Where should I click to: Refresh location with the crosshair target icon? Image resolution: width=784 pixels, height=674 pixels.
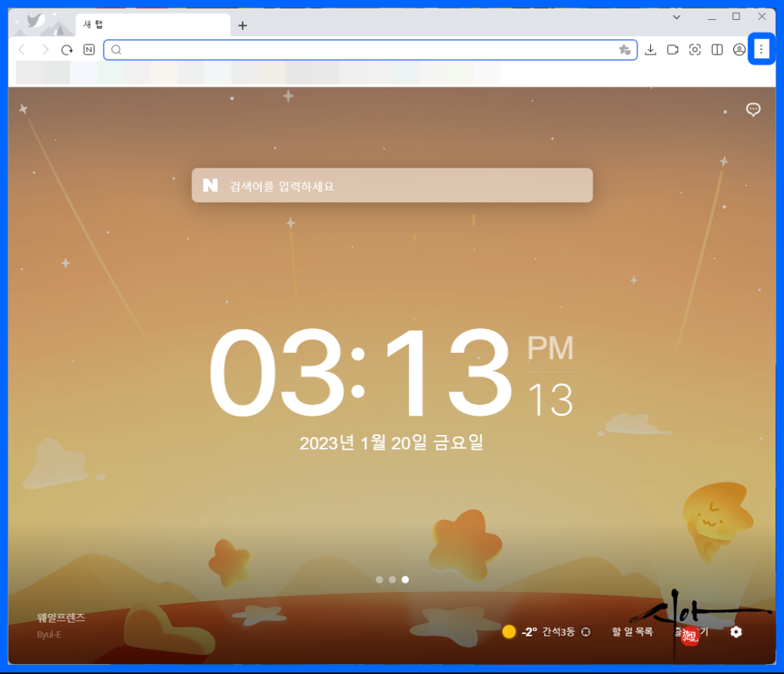pos(586,632)
